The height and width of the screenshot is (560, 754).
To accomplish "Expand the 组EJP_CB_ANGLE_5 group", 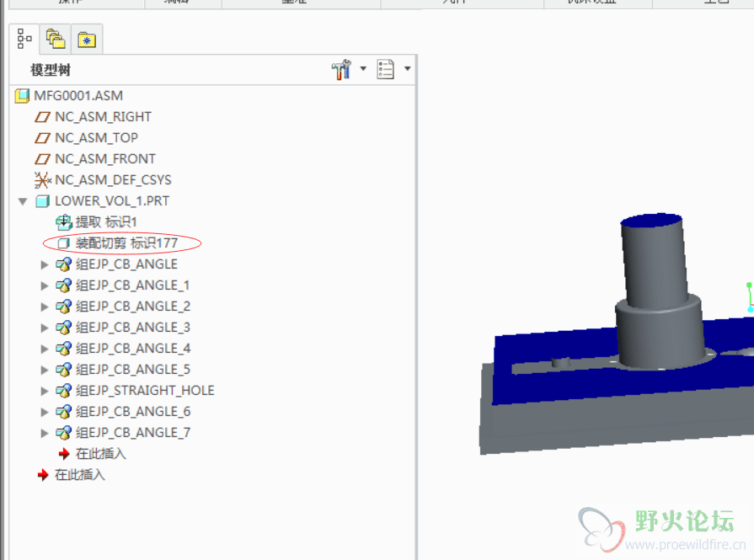I will point(45,371).
